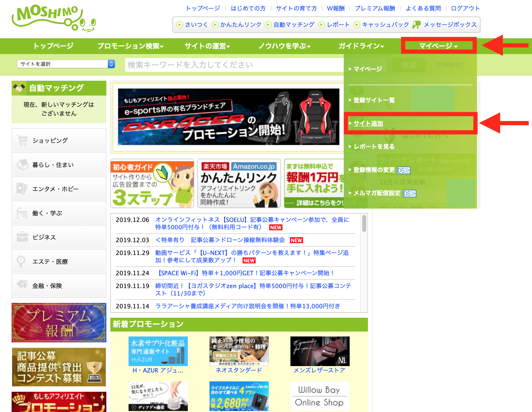Click the DS icon next to メルマガ配信設定
Screen dimensions: 532x412
[409, 193]
